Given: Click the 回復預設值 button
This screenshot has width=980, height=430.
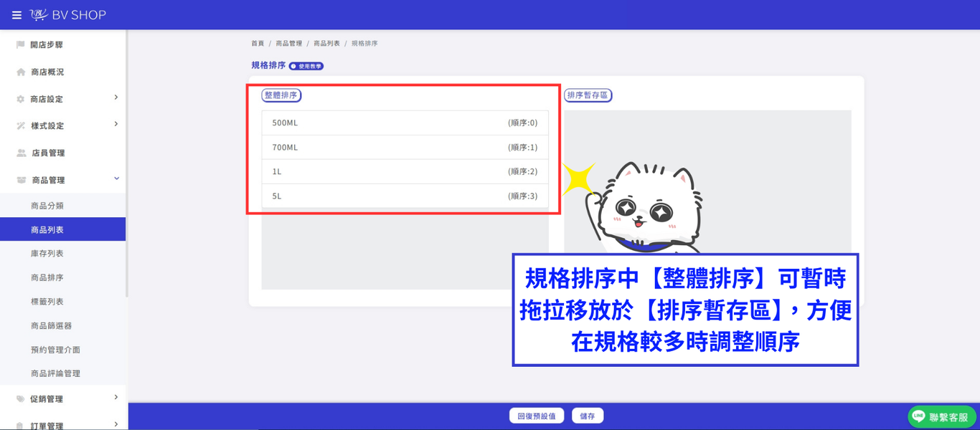Looking at the screenshot, I should coord(537,416).
